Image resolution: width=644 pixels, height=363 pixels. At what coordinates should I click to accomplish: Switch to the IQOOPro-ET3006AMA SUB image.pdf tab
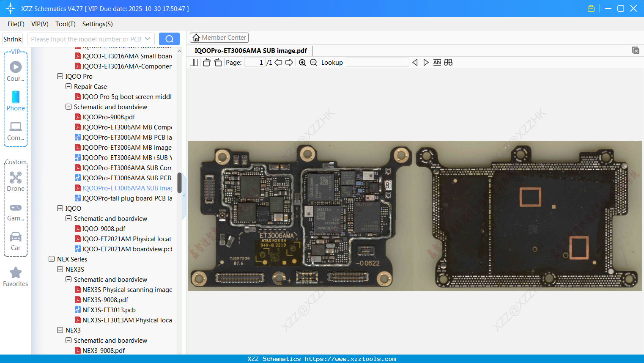point(251,50)
